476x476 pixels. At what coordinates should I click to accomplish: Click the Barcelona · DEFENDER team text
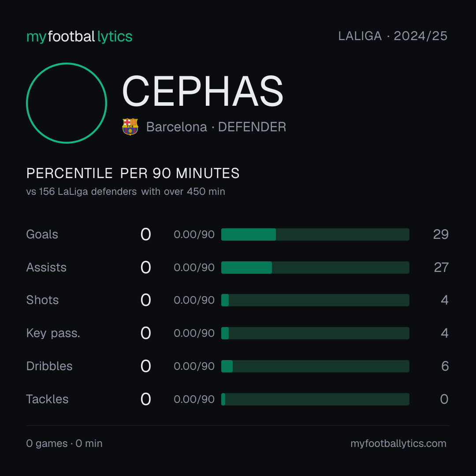[x=216, y=127]
